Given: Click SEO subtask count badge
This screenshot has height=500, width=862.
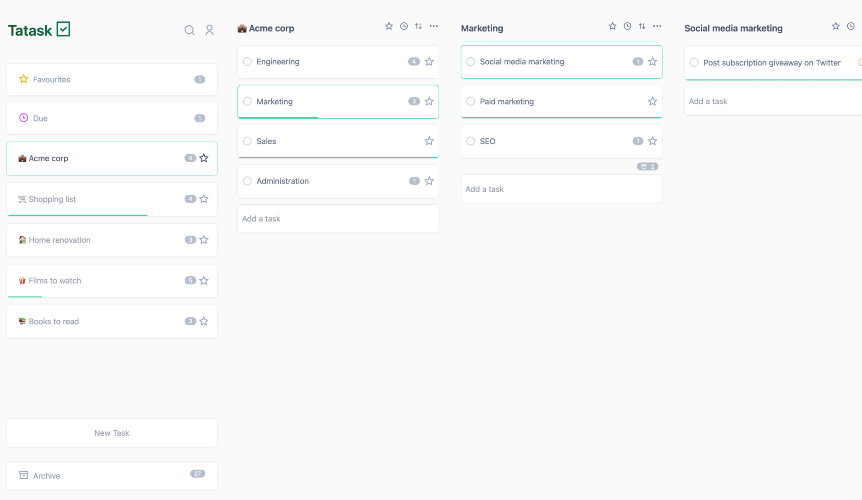Looking at the screenshot, I should [638, 141].
